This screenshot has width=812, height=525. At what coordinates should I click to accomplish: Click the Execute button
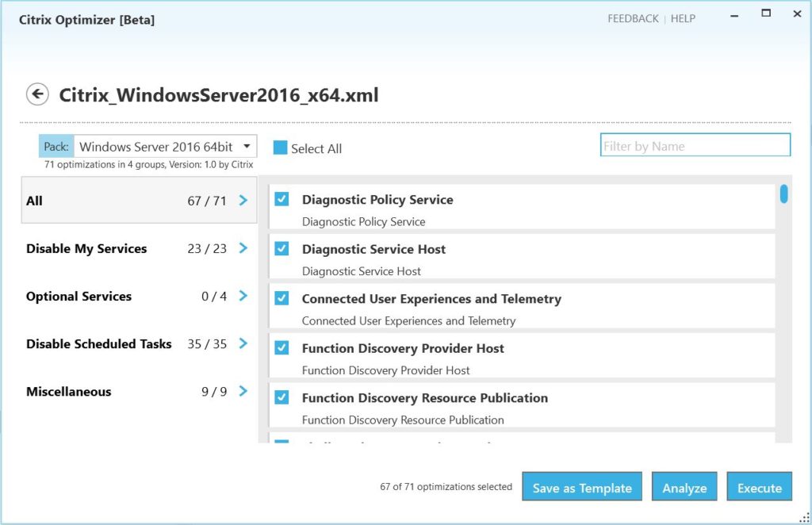click(x=759, y=487)
